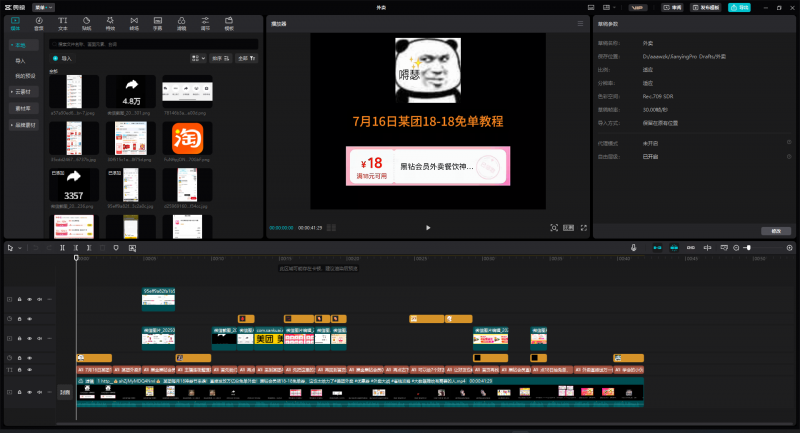The image size is (800, 433).
Task: Expand the 云素材 cloud materials section
Action: 24,90
